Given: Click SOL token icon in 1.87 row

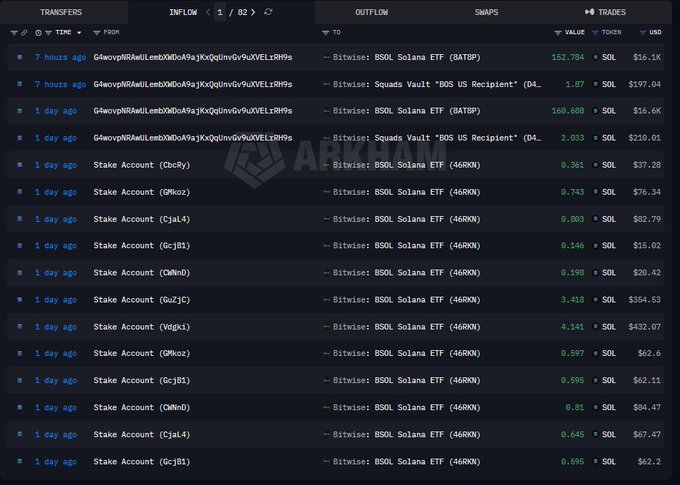Looking at the screenshot, I should pos(595,84).
